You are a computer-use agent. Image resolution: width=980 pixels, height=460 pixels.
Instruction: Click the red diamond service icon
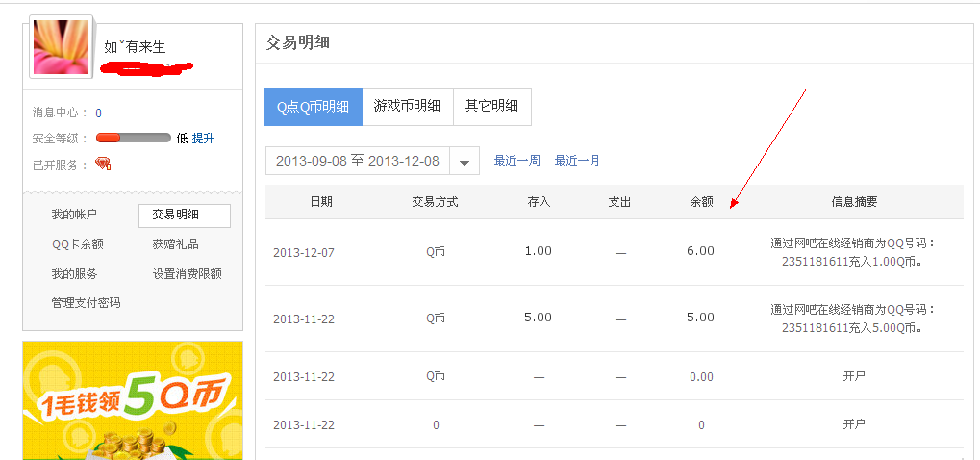click(103, 165)
